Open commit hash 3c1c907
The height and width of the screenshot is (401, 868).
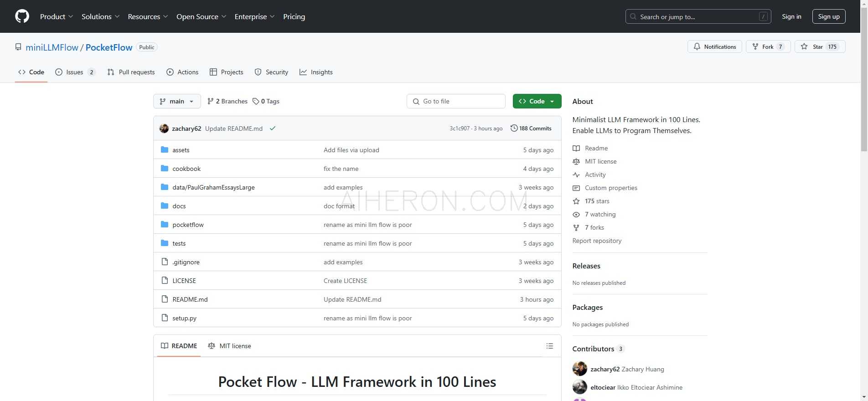click(x=460, y=129)
